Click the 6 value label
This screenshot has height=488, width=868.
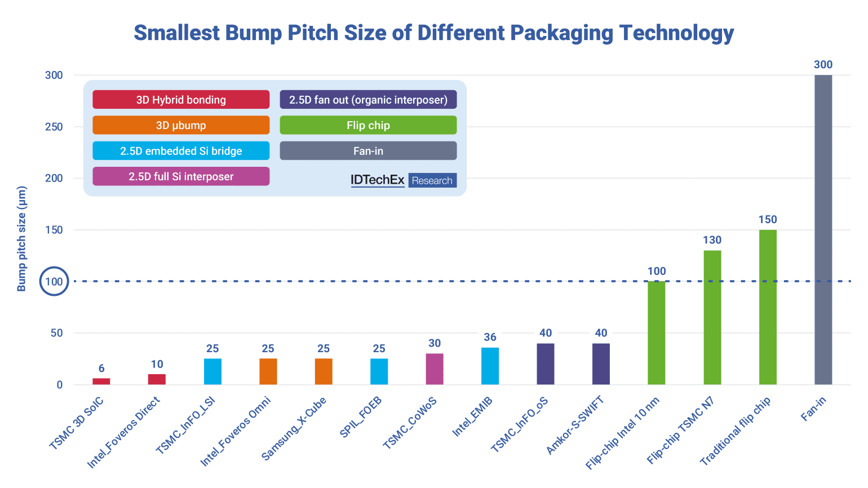(101, 368)
